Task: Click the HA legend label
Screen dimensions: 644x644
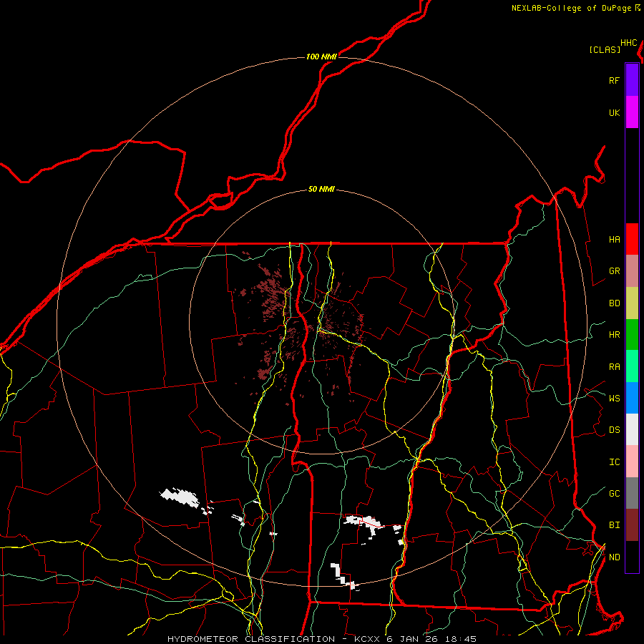Action: [x=614, y=239]
